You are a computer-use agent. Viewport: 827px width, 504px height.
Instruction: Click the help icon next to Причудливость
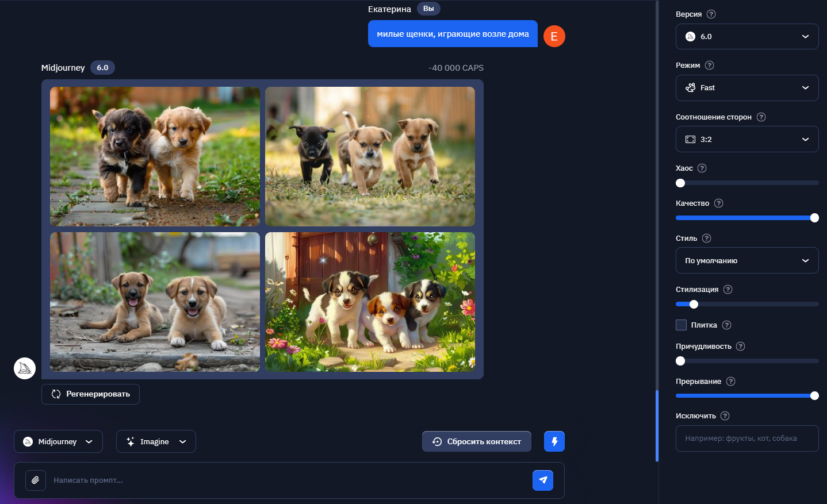740,347
